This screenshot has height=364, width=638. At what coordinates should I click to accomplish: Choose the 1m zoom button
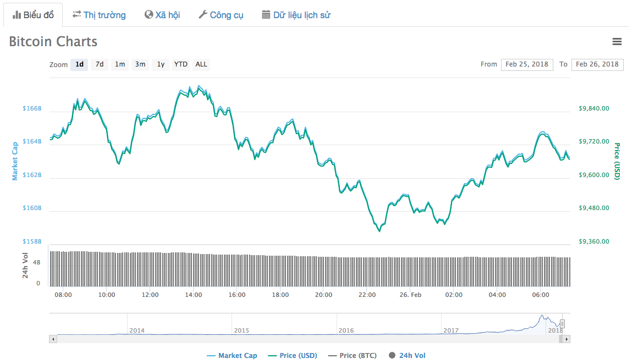(120, 64)
